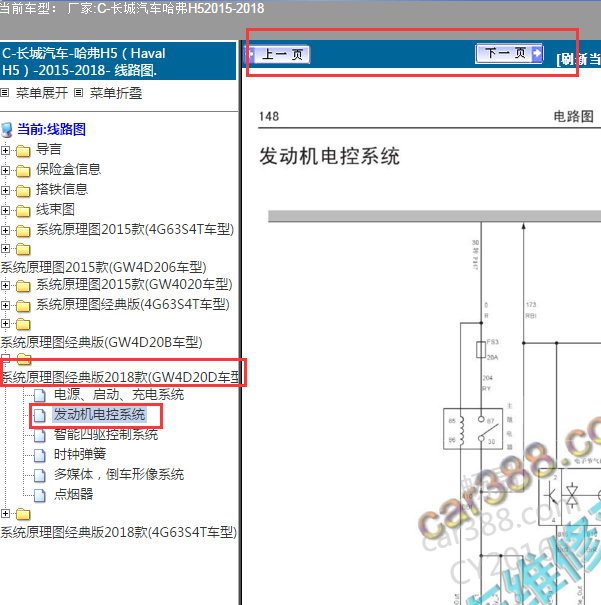The height and width of the screenshot is (605, 601).
Task: Click the 搭铁信息 folder icon
Action: (23, 191)
